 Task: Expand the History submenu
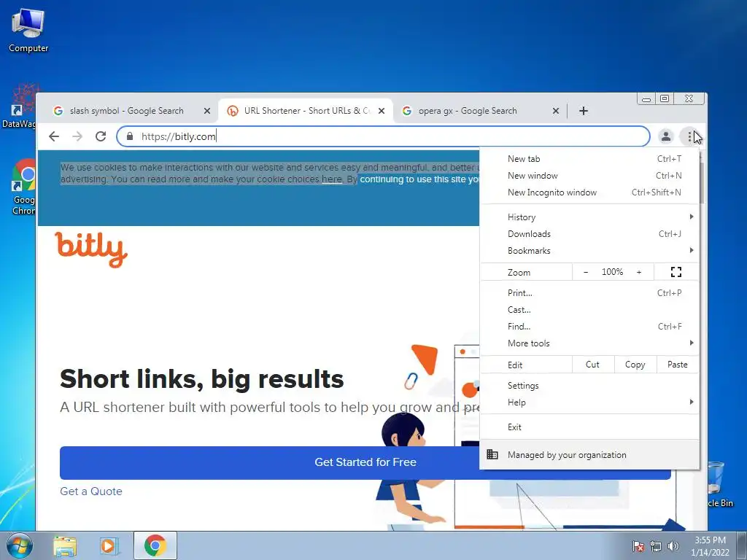[x=589, y=217]
